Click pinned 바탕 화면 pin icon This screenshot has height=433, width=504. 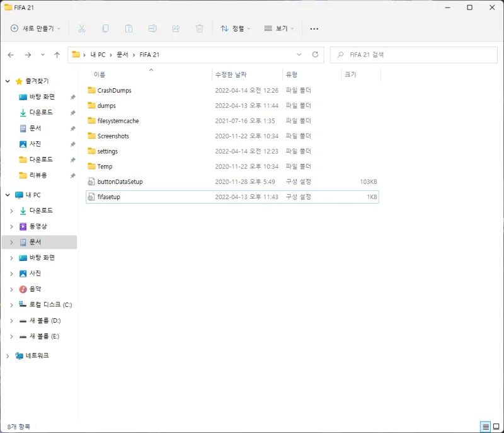[73, 97]
